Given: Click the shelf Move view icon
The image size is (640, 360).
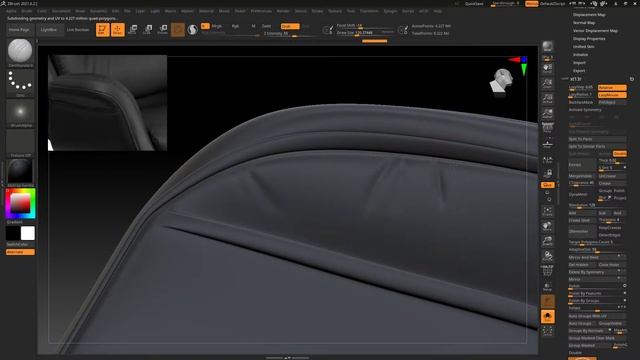Looking at the screenshot, I should (547, 226).
